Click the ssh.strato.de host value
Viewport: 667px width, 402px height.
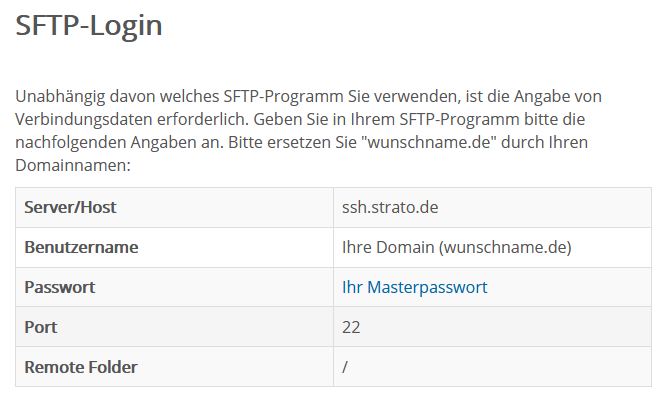pyautogui.click(x=391, y=207)
